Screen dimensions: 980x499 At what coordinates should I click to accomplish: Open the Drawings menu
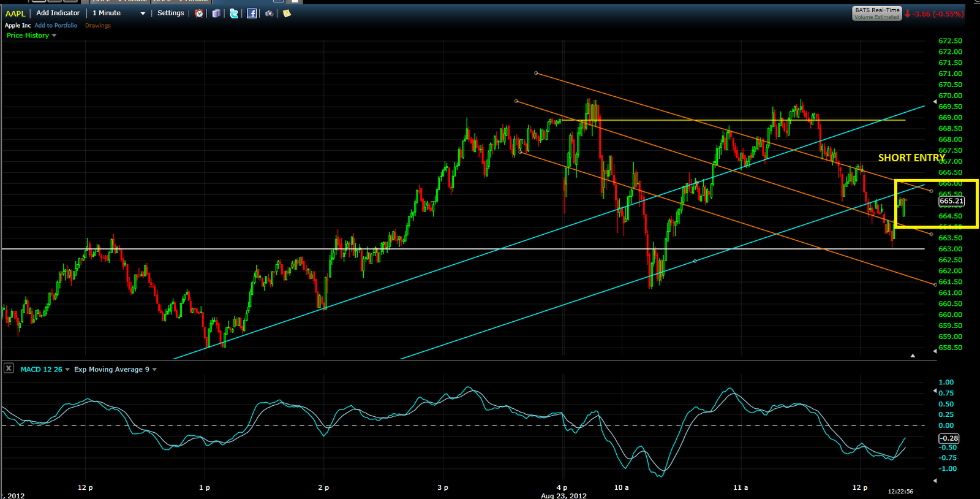(98, 26)
